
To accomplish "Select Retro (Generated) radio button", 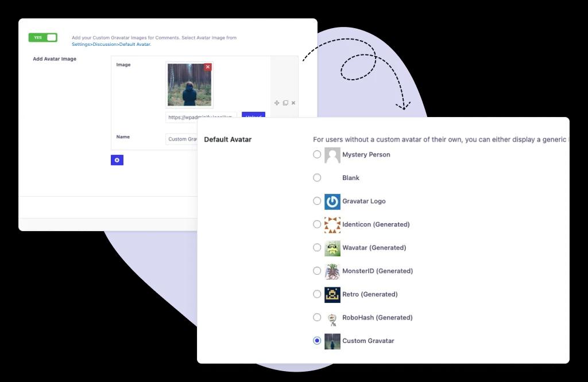I will pyautogui.click(x=317, y=294).
